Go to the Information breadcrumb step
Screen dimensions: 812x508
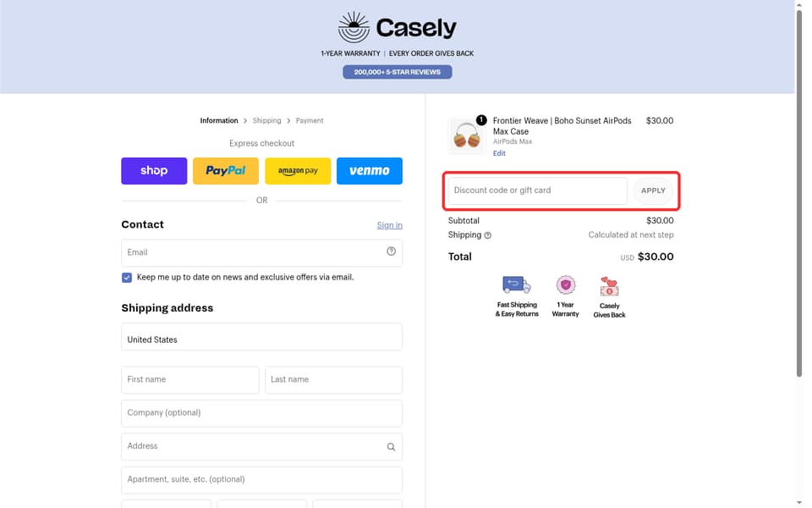pyautogui.click(x=219, y=120)
